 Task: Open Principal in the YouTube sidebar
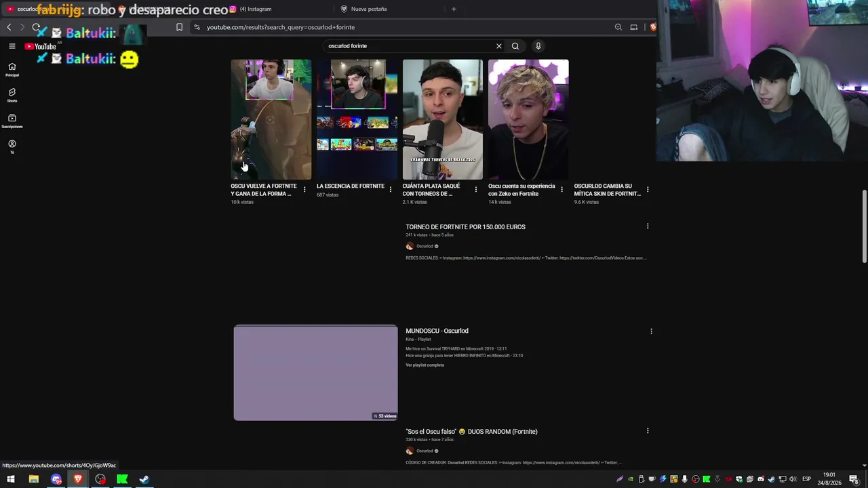pyautogui.click(x=12, y=69)
